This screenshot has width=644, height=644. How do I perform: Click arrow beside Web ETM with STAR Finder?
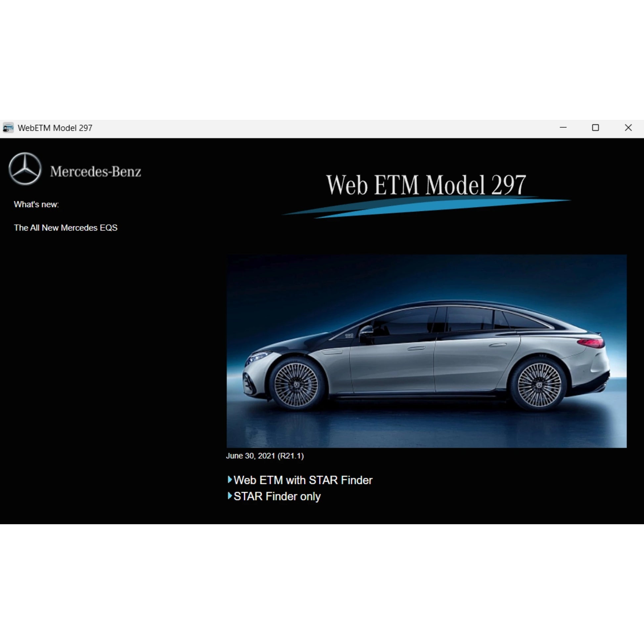230,480
